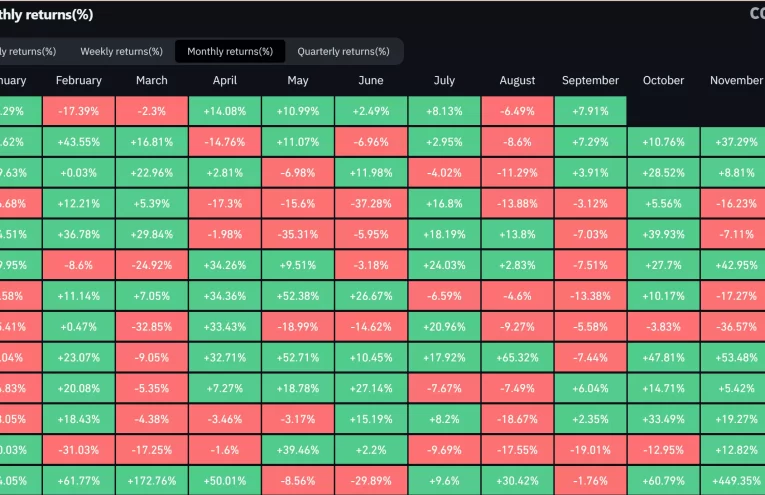Click the -17.39% cell under February
Screen dimensions: 765x495
click(x=79, y=111)
